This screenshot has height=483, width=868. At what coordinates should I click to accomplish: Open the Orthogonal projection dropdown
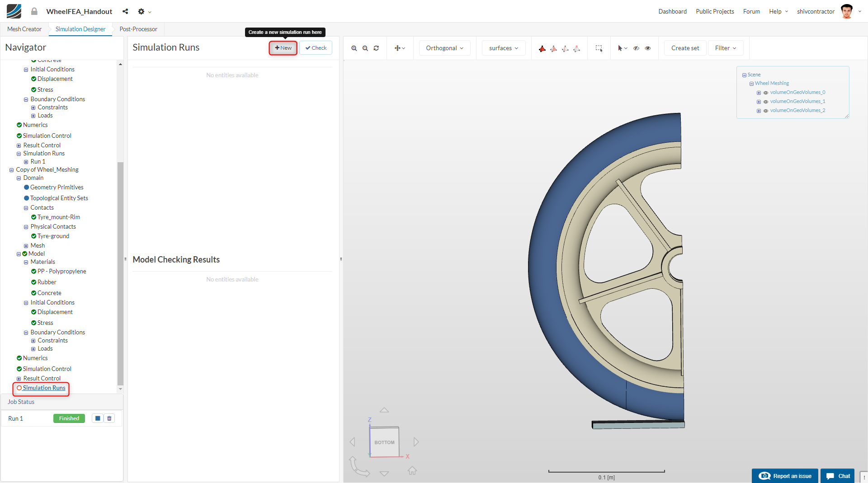444,48
